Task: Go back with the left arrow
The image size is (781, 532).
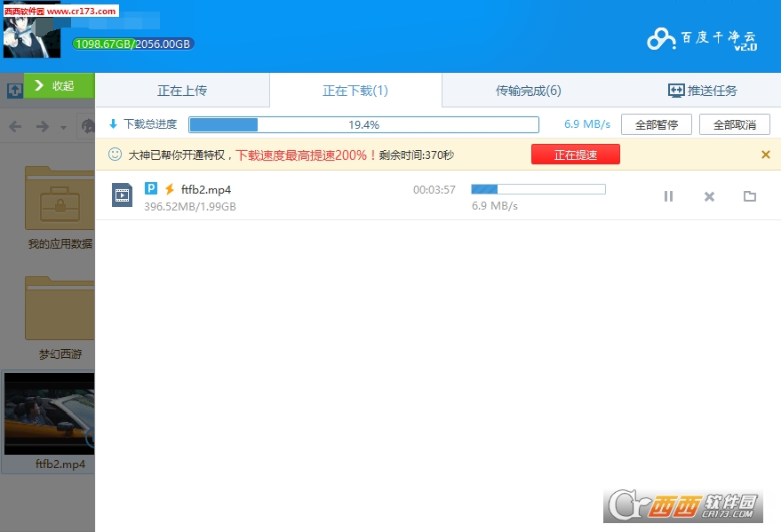Action: (15, 126)
